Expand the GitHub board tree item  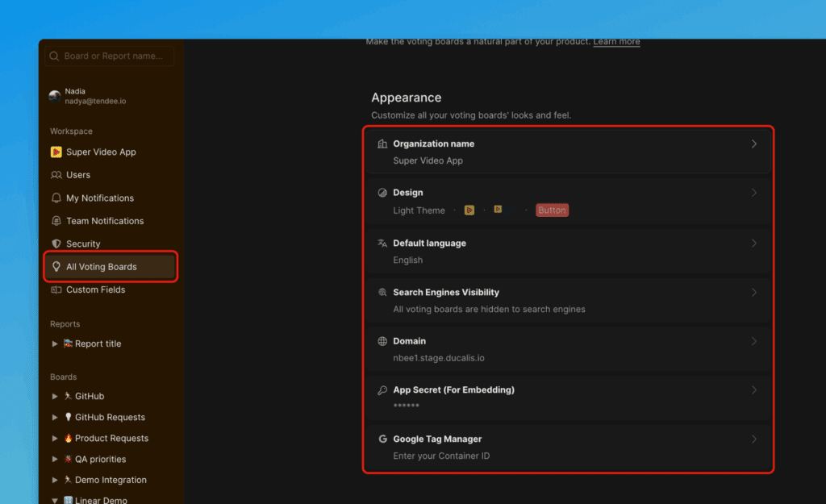click(x=55, y=396)
